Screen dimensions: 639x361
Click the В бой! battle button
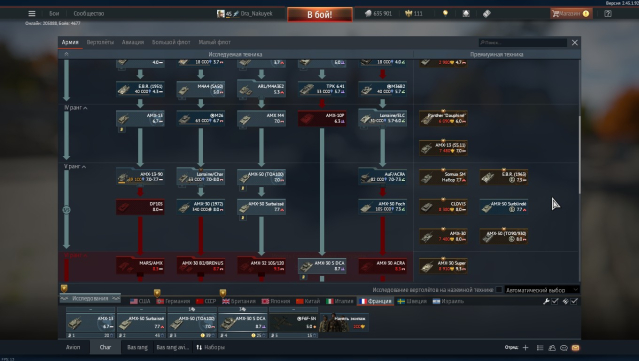(x=320, y=15)
